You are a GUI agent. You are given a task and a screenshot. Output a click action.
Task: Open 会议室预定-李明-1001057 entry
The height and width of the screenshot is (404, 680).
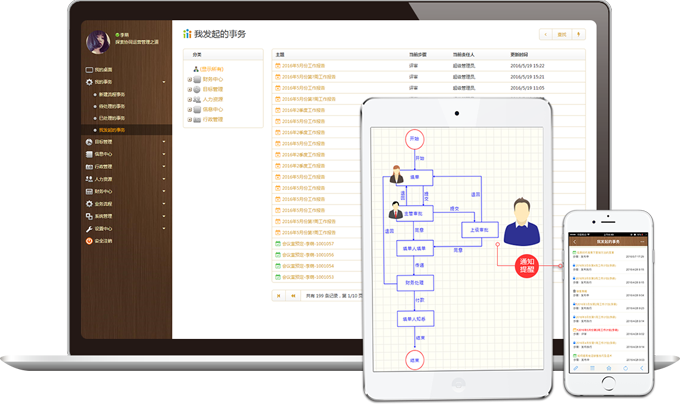tap(306, 244)
